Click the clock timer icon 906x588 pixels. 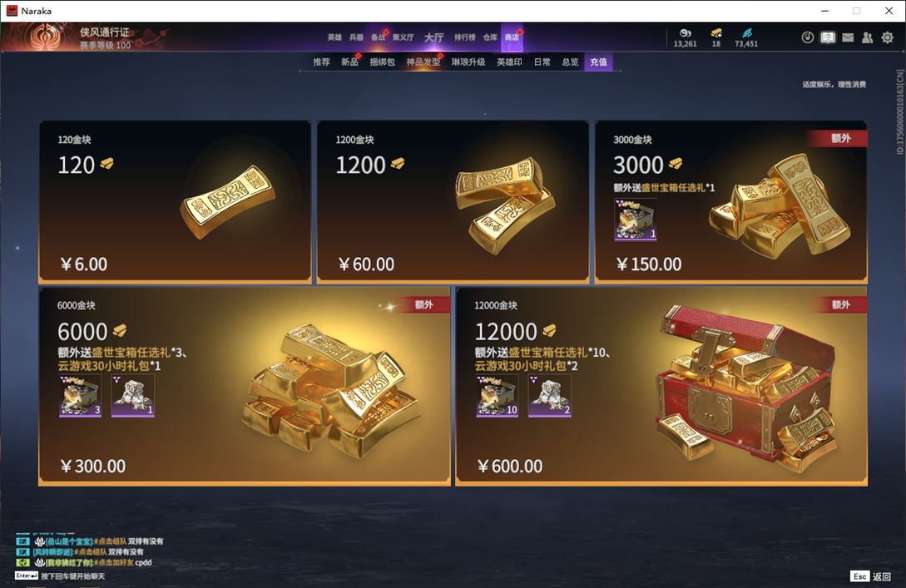click(x=808, y=37)
